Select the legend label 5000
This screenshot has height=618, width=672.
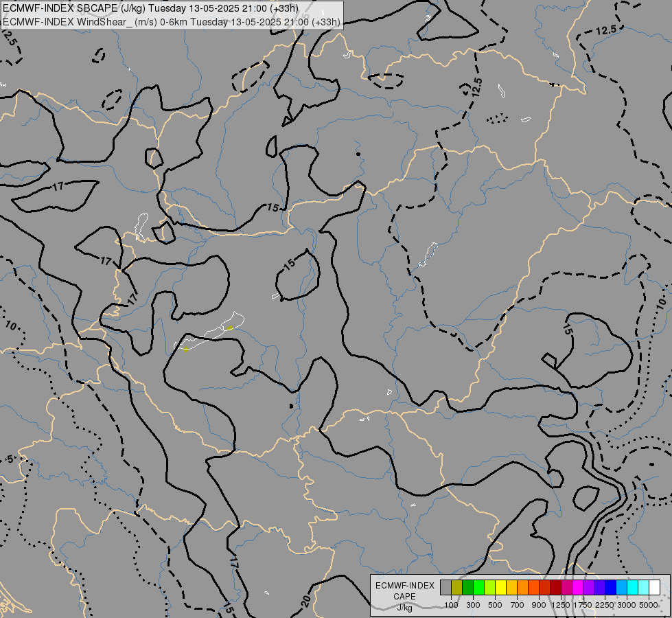pos(649,605)
